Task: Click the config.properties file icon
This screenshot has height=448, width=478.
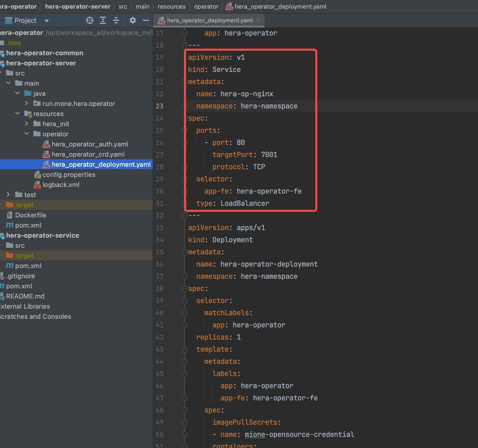Action: tap(38, 175)
